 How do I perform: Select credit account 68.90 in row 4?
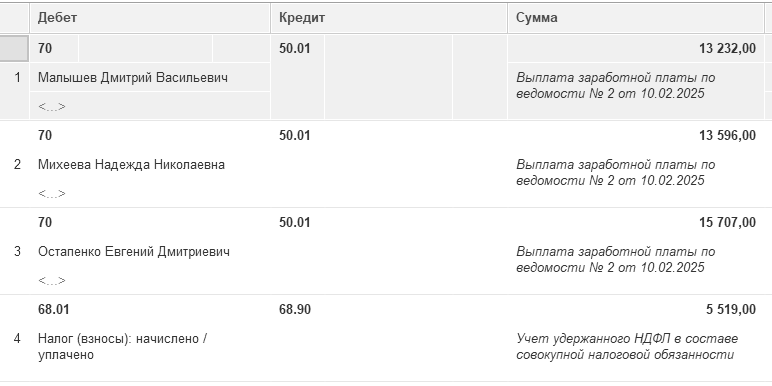[x=295, y=310]
